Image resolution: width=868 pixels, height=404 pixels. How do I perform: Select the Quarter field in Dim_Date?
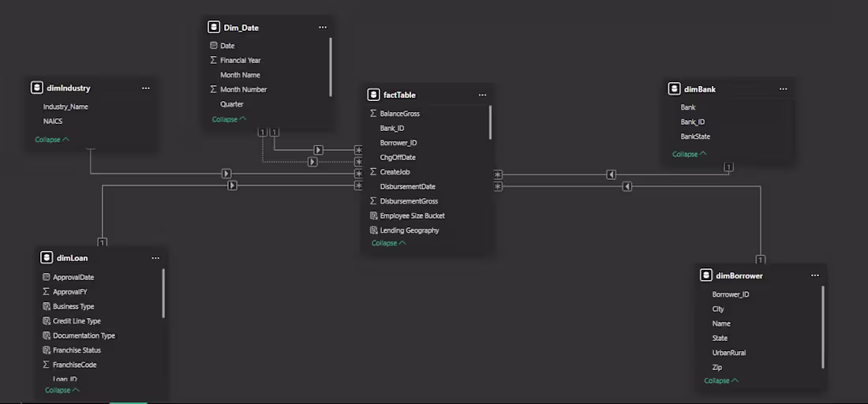(x=231, y=104)
